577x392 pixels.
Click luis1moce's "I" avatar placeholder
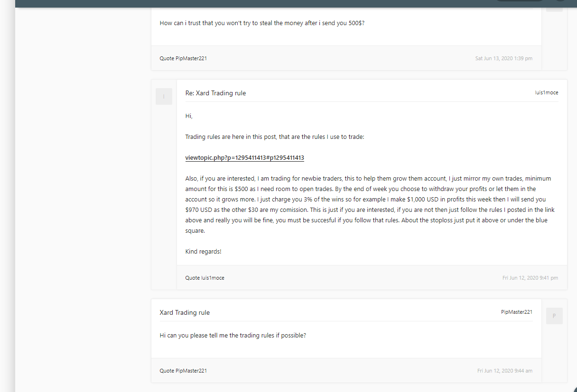(x=164, y=97)
